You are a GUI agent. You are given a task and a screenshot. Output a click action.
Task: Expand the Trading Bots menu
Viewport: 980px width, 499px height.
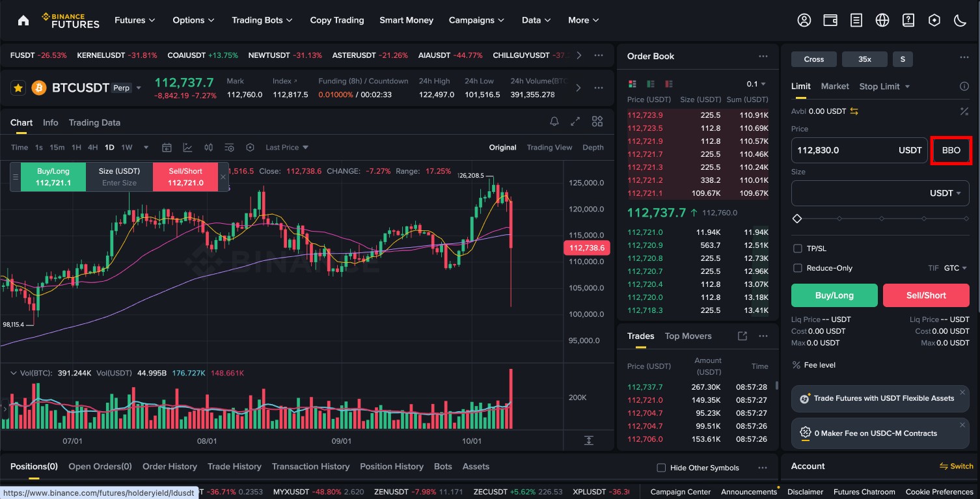point(262,20)
